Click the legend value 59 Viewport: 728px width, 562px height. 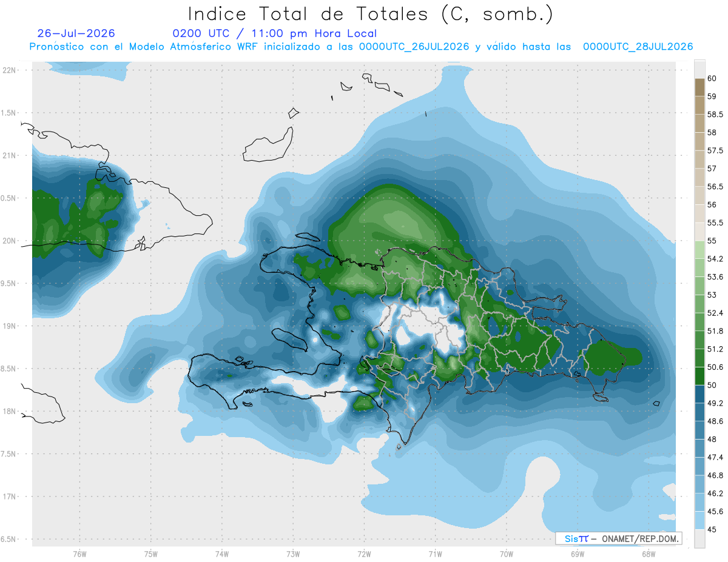pyautogui.click(x=713, y=96)
